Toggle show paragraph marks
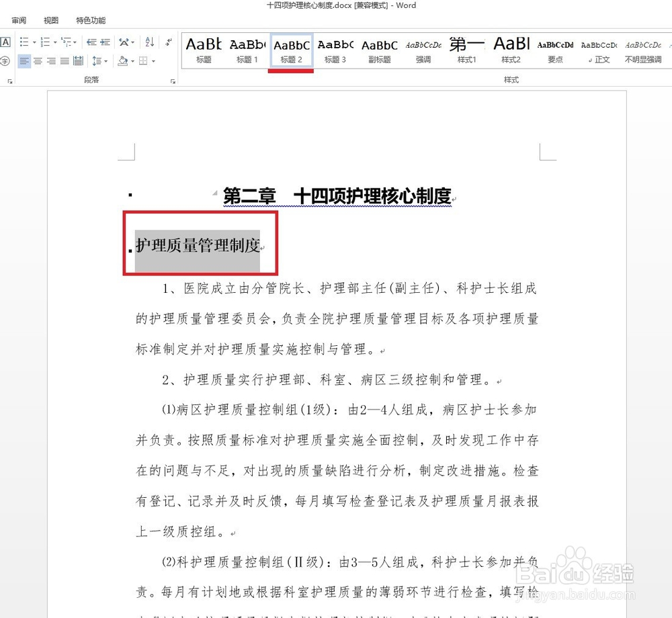The image size is (672, 618). coord(169,42)
